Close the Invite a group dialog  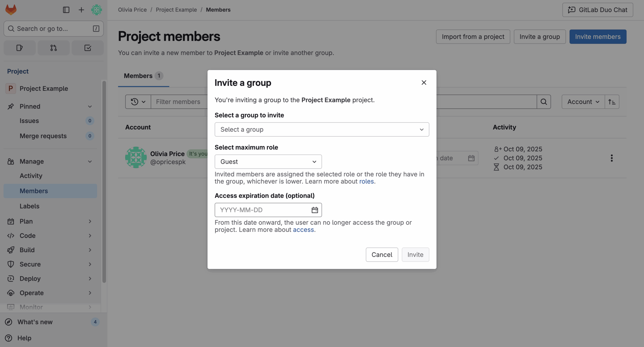click(424, 82)
